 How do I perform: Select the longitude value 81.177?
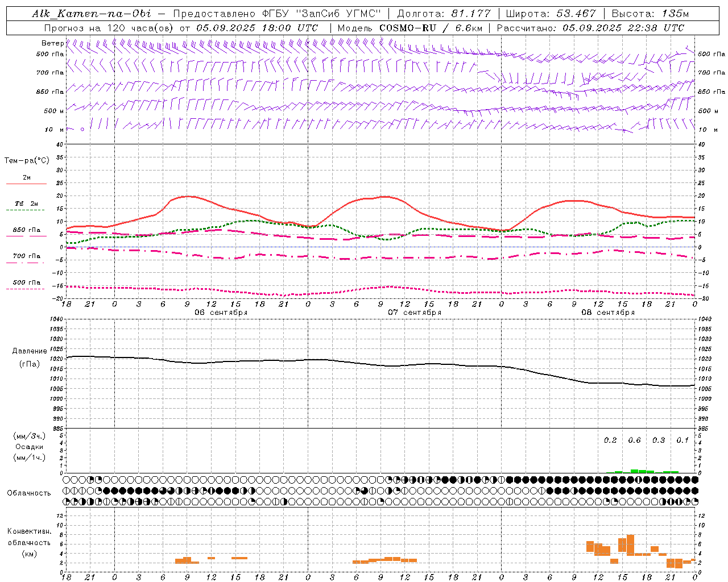point(471,14)
